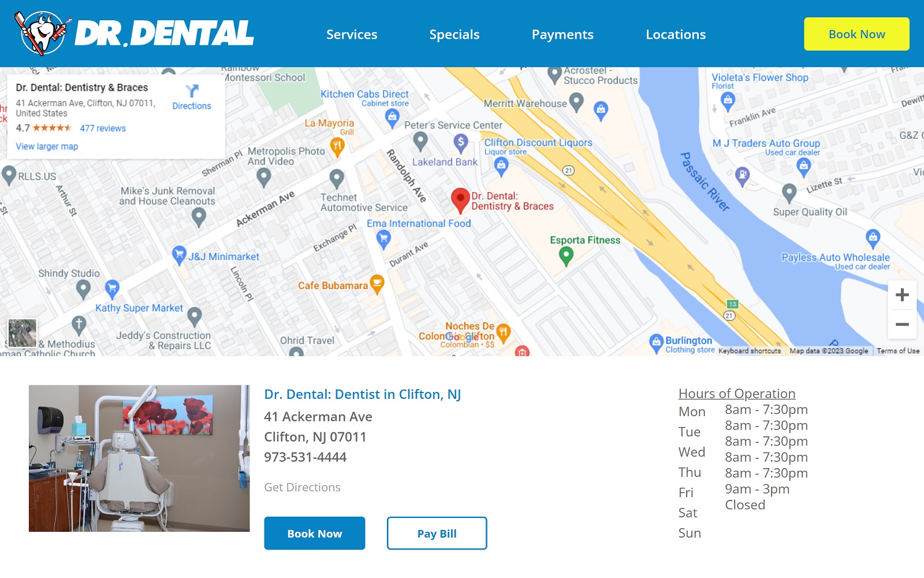This screenshot has width=924, height=578.
Task: Click Kathy Super Market cart pin
Action: point(112,288)
